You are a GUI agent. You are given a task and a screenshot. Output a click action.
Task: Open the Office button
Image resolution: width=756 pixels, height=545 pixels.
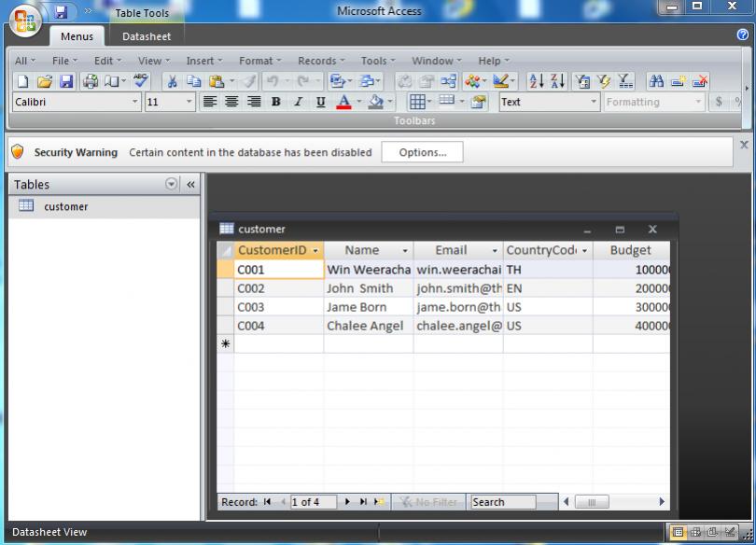[x=25, y=21]
